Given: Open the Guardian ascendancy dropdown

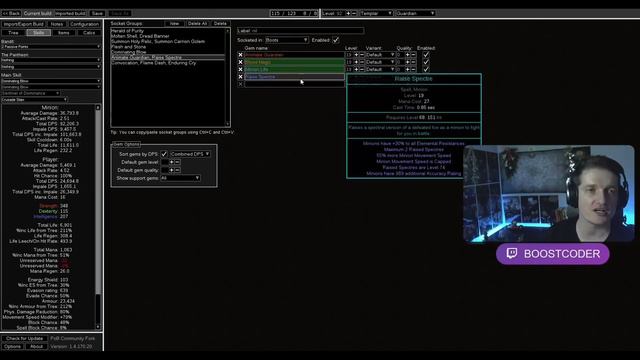Looking at the screenshot, I should [x=415, y=13].
